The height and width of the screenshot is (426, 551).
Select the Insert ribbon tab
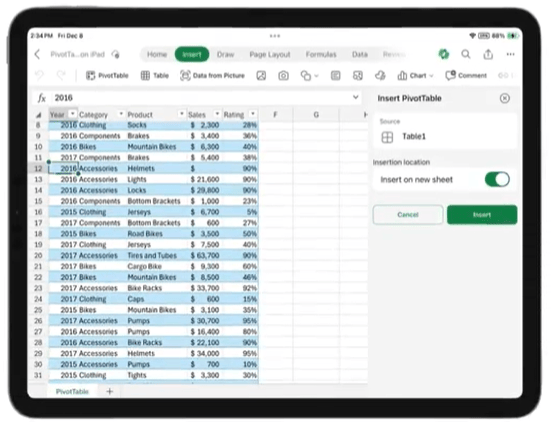coord(192,54)
